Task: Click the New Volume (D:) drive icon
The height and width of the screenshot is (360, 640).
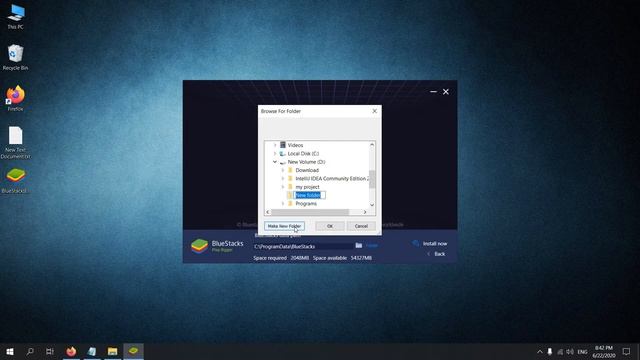Action: tap(282, 162)
